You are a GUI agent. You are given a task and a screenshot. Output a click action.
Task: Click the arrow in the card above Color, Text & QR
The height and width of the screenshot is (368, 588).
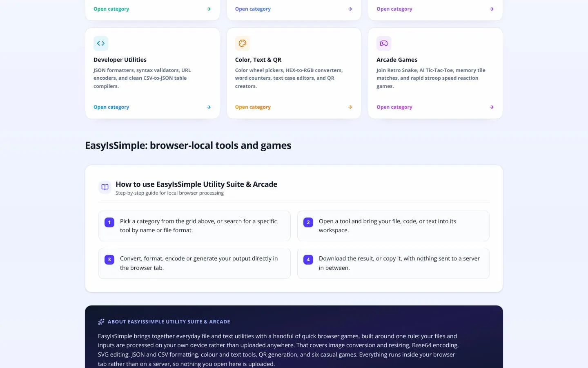350,9
